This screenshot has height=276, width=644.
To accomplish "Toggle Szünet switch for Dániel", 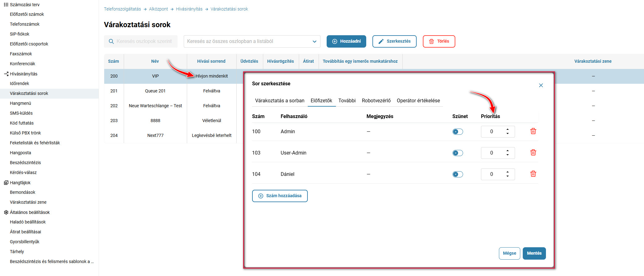I will [457, 174].
